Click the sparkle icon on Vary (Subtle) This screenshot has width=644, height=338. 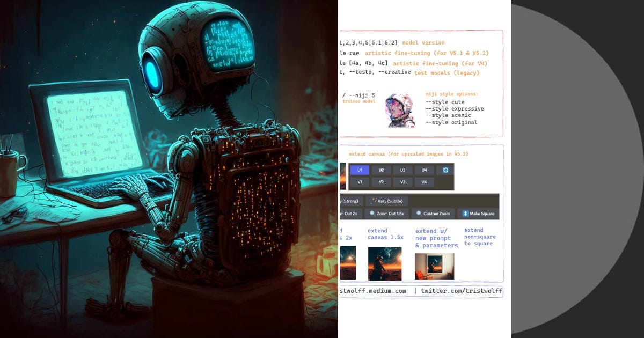(x=374, y=200)
